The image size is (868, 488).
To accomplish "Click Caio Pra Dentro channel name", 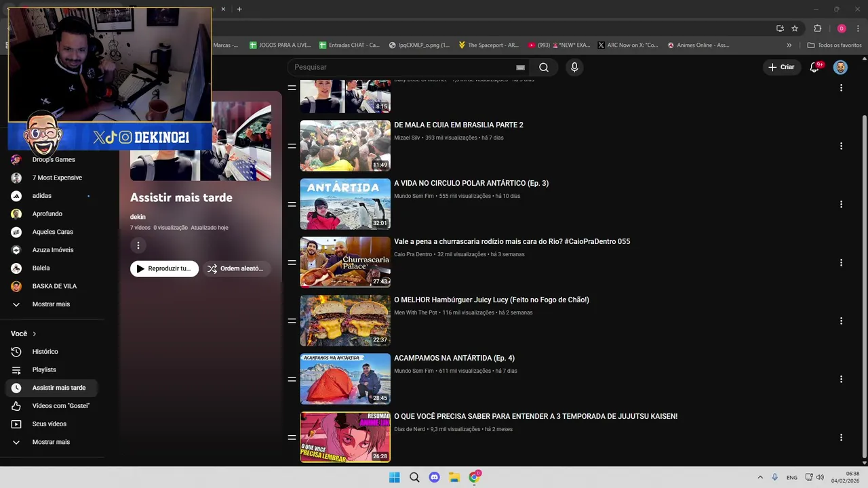I will (x=413, y=254).
